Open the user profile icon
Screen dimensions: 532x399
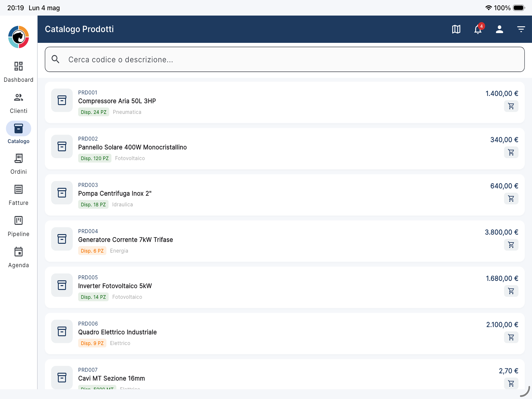pos(499,29)
